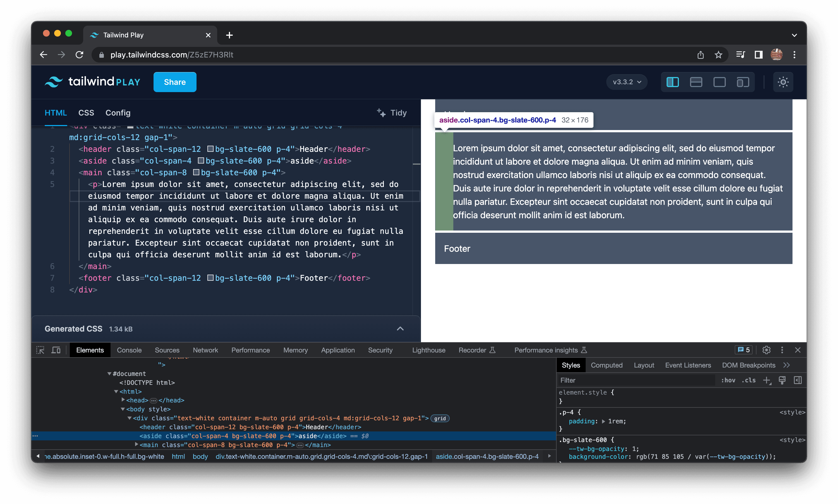Toggle the DevTools device toolbar icon
This screenshot has height=504, width=838.
coord(56,350)
